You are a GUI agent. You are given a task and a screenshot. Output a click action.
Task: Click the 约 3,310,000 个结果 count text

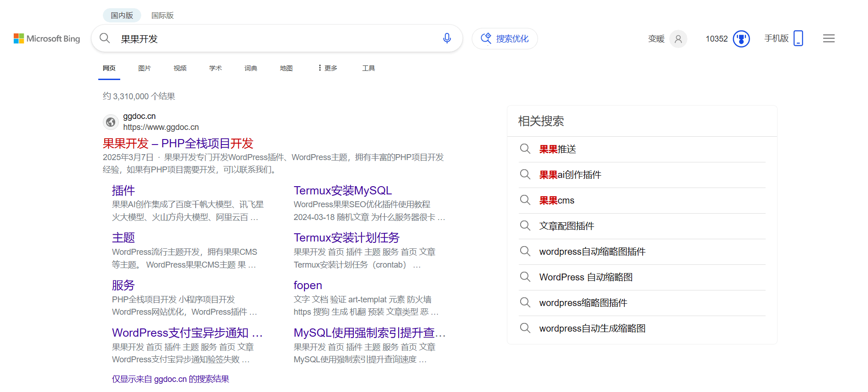tap(139, 96)
